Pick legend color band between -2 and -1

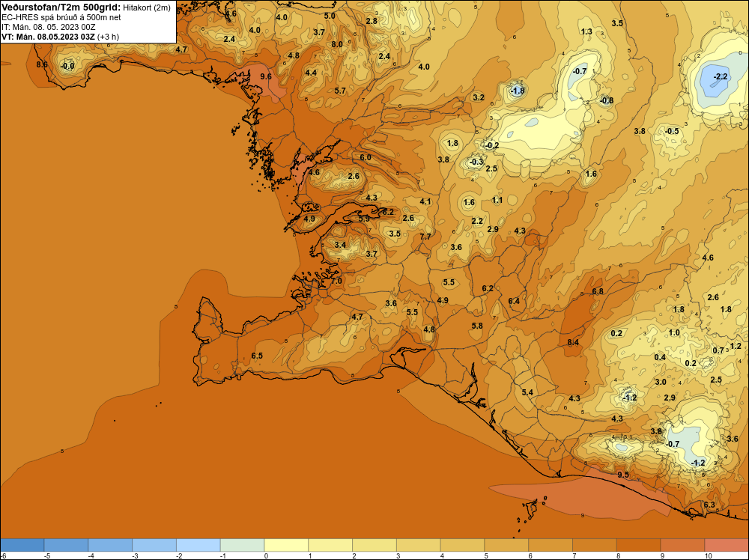(x=198, y=545)
